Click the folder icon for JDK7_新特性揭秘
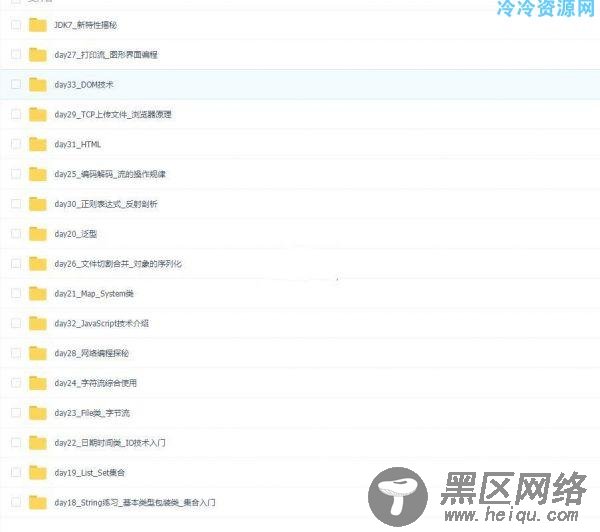This screenshot has width=600, height=532. (x=38, y=25)
